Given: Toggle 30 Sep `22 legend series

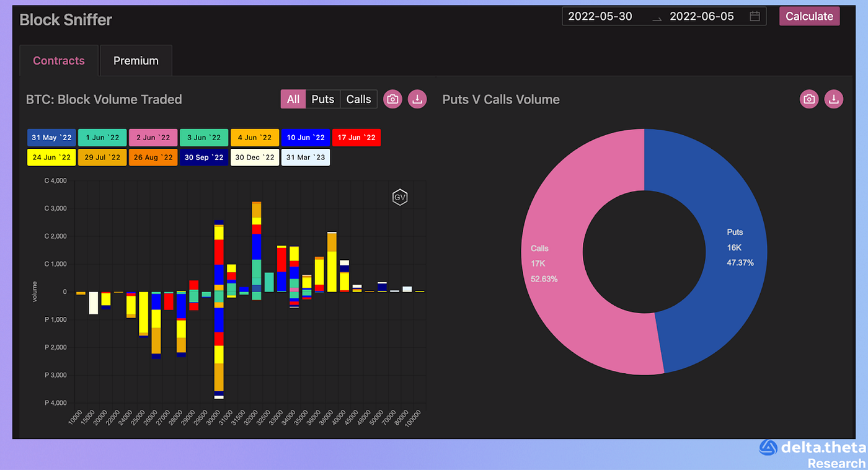Looking at the screenshot, I should [x=204, y=157].
